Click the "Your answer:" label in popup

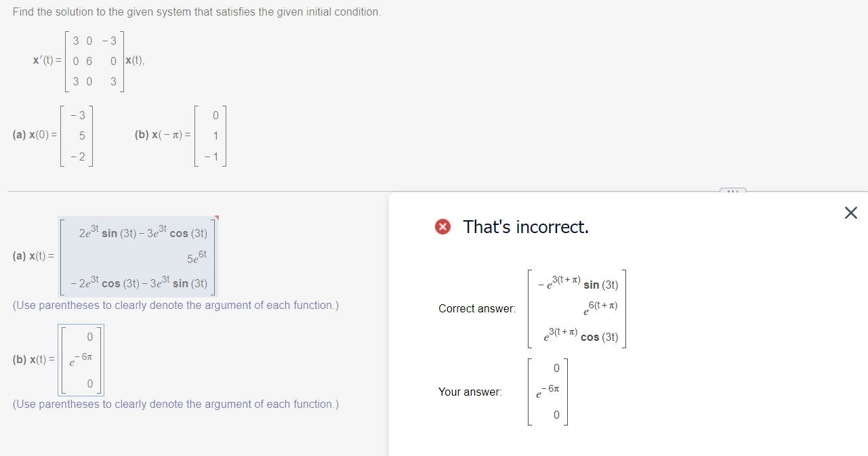(x=470, y=392)
